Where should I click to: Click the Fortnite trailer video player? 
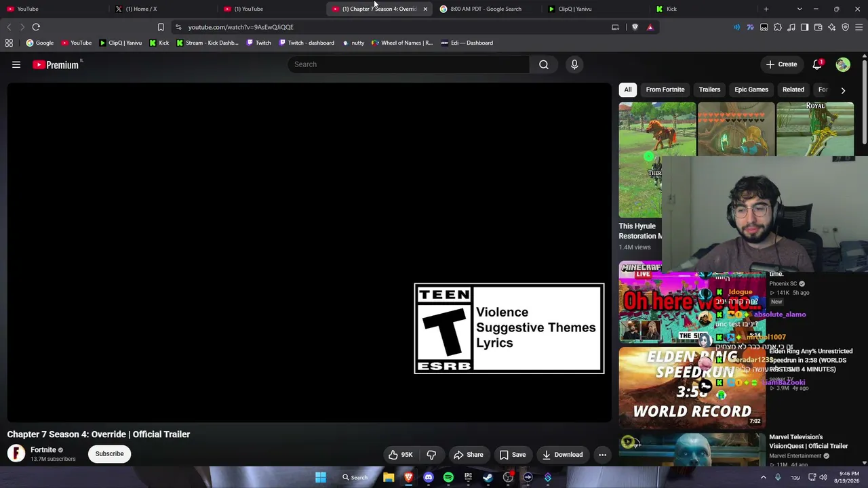(x=309, y=252)
